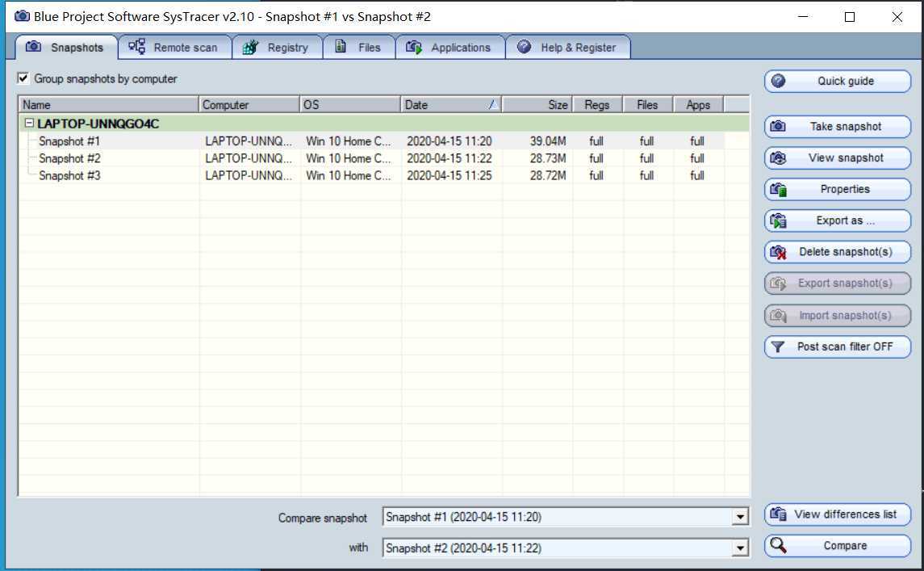Click Delete snapshot(s) button
The height and width of the screenshot is (571, 924).
(x=838, y=252)
